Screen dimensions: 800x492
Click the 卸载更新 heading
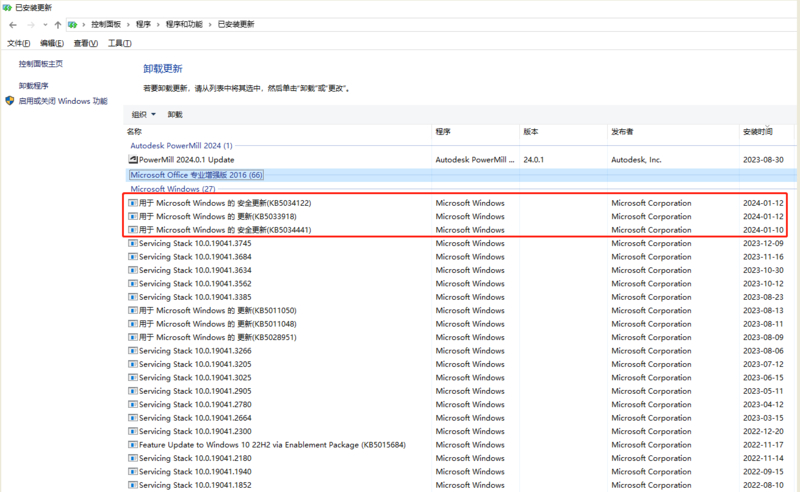coord(163,69)
